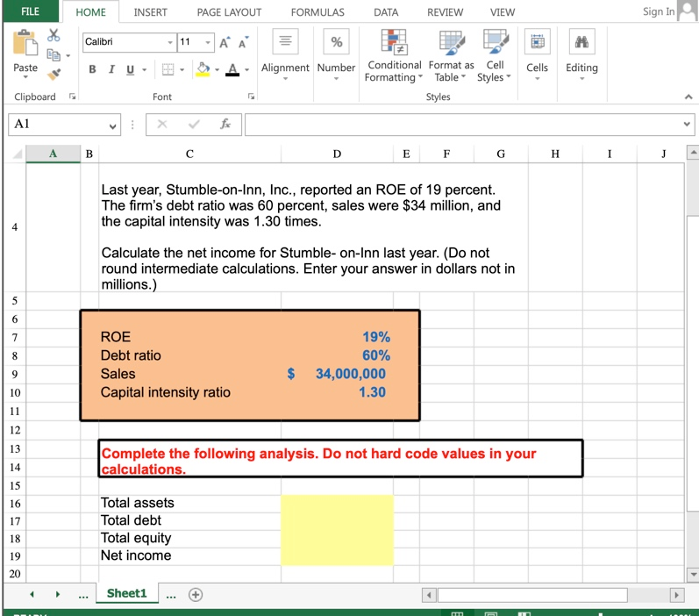699x616 pixels.
Task: Open Clipboard dialog launcher
Action: pos(72,97)
